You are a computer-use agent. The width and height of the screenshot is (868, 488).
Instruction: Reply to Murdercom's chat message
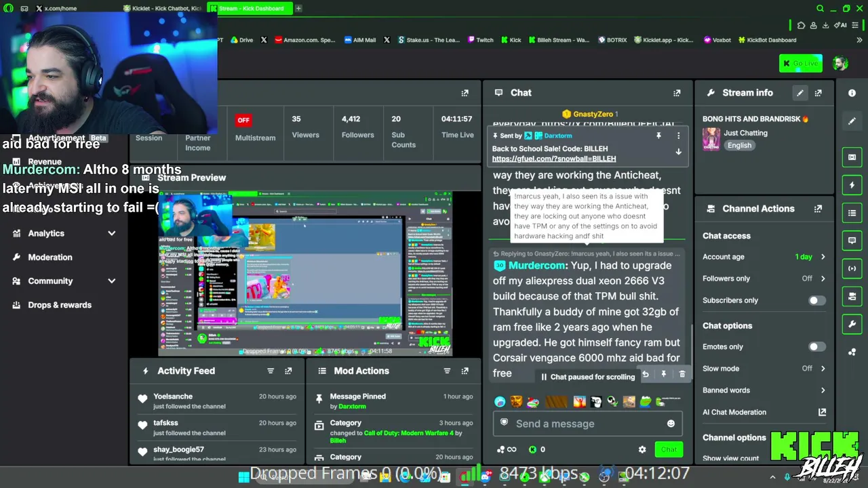pos(646,374)
